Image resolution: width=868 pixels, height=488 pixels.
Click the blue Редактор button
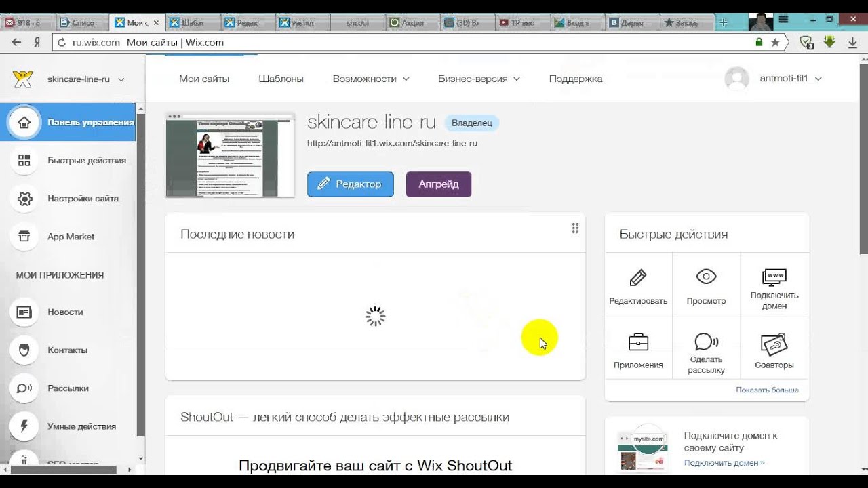[351, 184]
